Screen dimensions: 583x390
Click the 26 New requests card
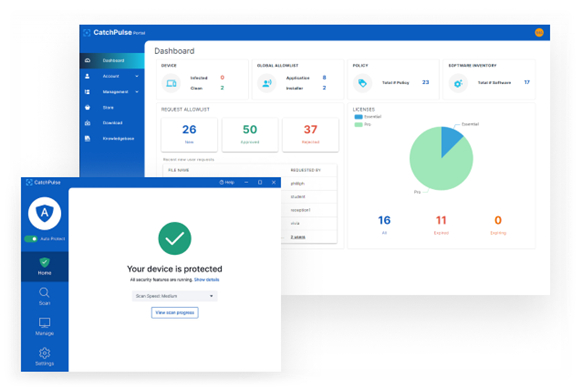189,135
